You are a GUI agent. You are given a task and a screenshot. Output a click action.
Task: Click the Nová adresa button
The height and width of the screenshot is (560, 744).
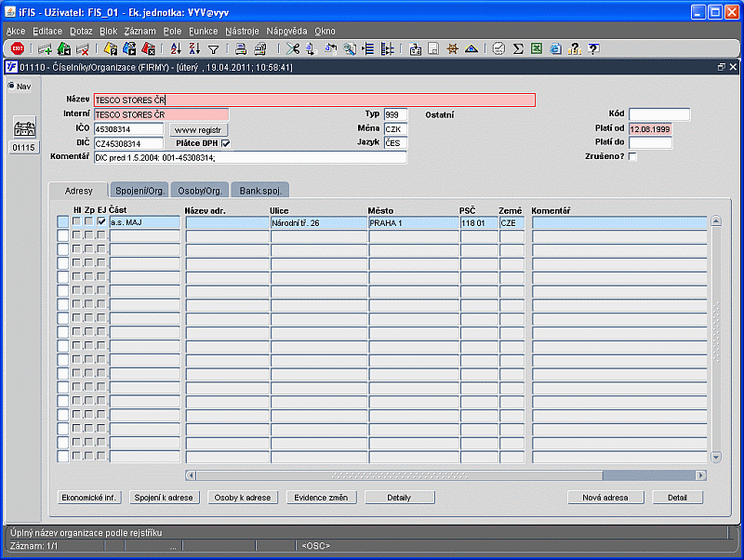click(x=605, y=498)
